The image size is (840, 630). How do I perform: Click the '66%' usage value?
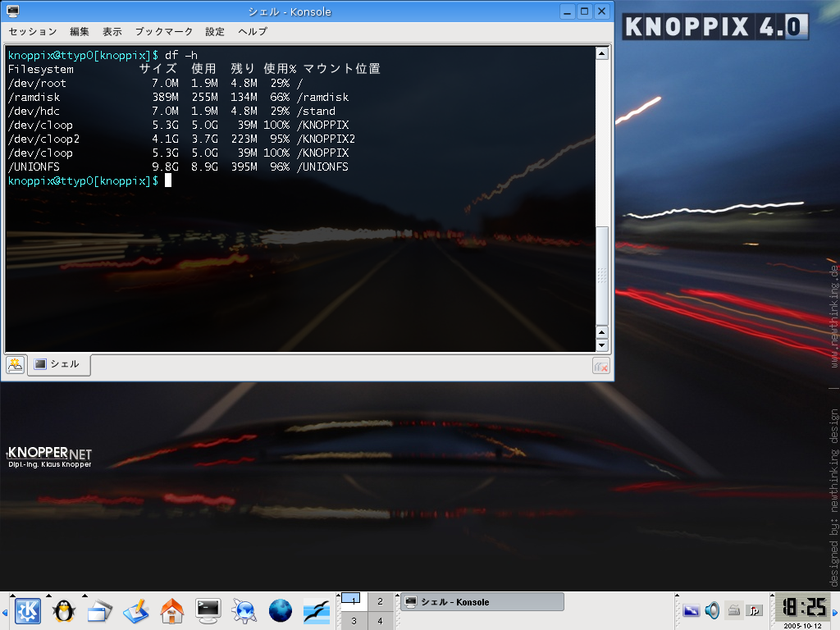[x=280, y=97]
